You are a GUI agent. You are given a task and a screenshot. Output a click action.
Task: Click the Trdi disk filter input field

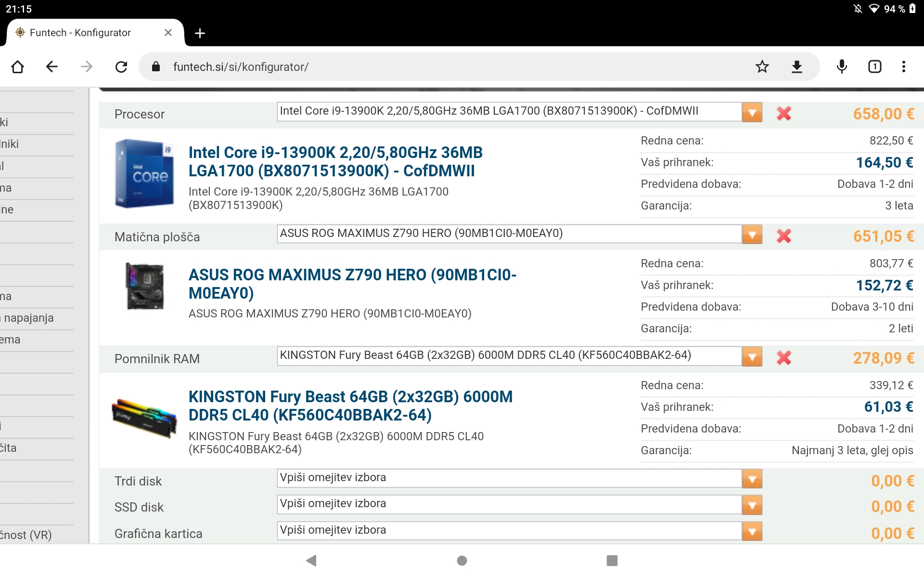pos(509,478)
